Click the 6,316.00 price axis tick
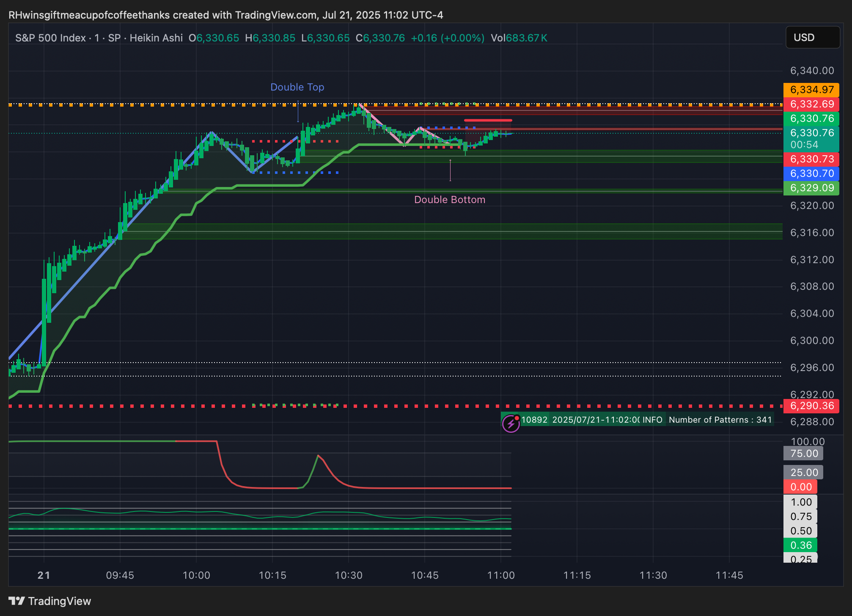This screenshot has width=852, height=616. tap(812, 233)
